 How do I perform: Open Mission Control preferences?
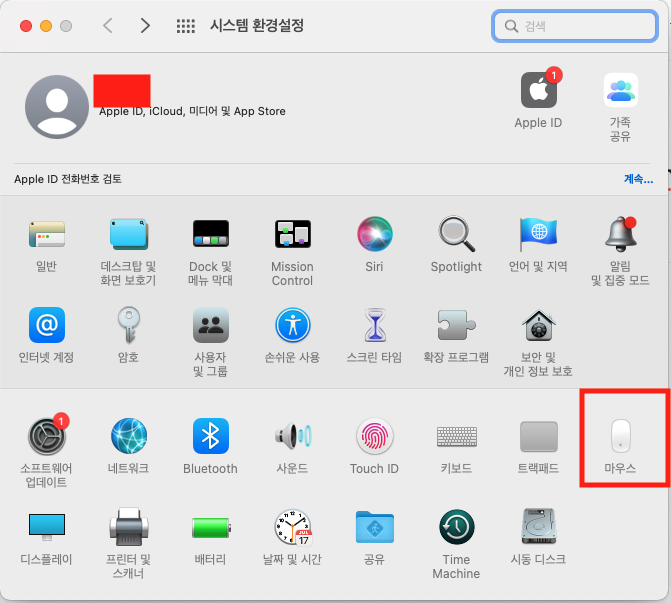pyautogui.click(x=293, y=234)
